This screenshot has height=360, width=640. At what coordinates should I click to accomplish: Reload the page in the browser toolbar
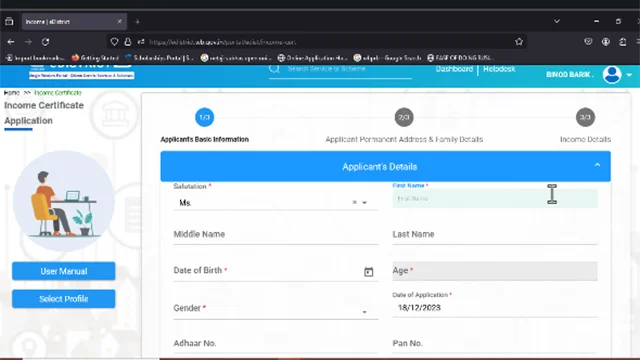(x=45, y=42)
